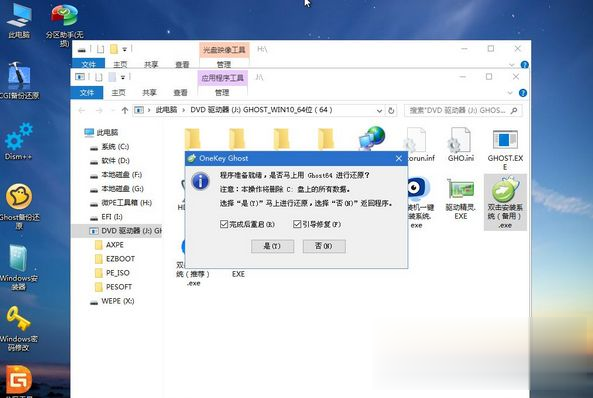The width and height of the screenshot is (593, 398).
Task: Toggle 完成后重启(R) checkbox
Action: (224, 224)
